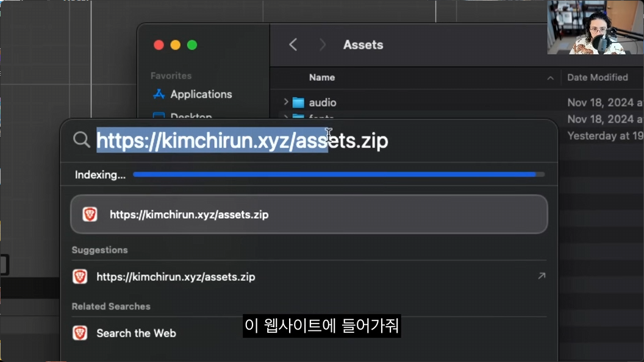Select the audio folder row
This screenshot has height=362, width=644.
coord(457,102)
